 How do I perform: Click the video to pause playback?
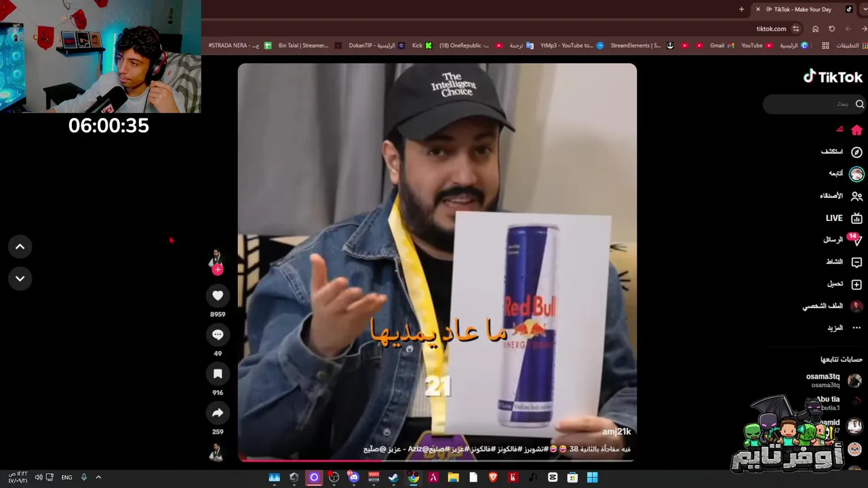point(437,262)
